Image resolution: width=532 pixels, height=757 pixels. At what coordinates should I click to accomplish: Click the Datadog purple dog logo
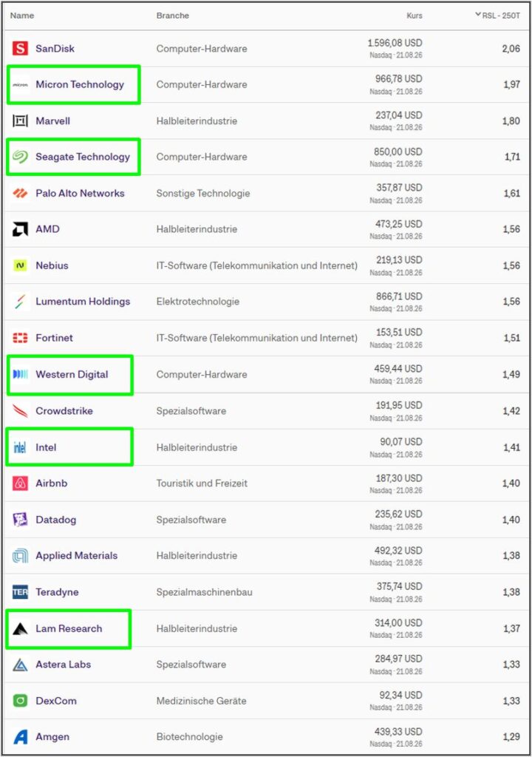[x=20, y=520]
